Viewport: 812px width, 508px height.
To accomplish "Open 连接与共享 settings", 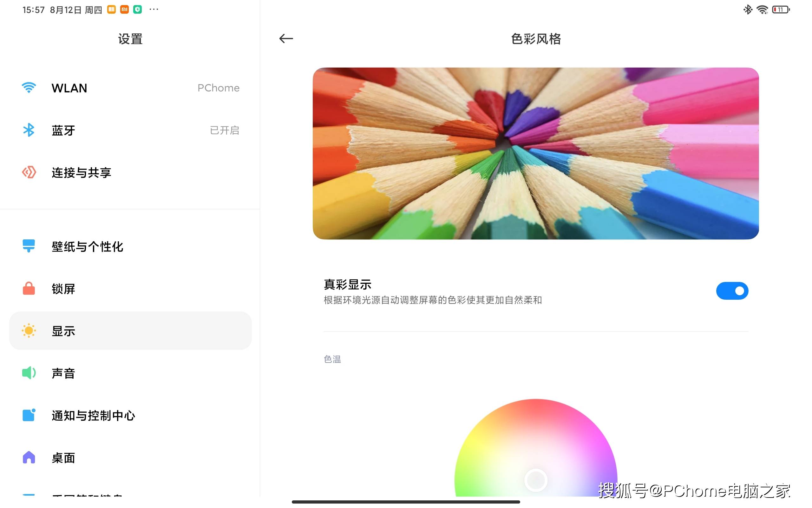I will [x=130, y=172].
